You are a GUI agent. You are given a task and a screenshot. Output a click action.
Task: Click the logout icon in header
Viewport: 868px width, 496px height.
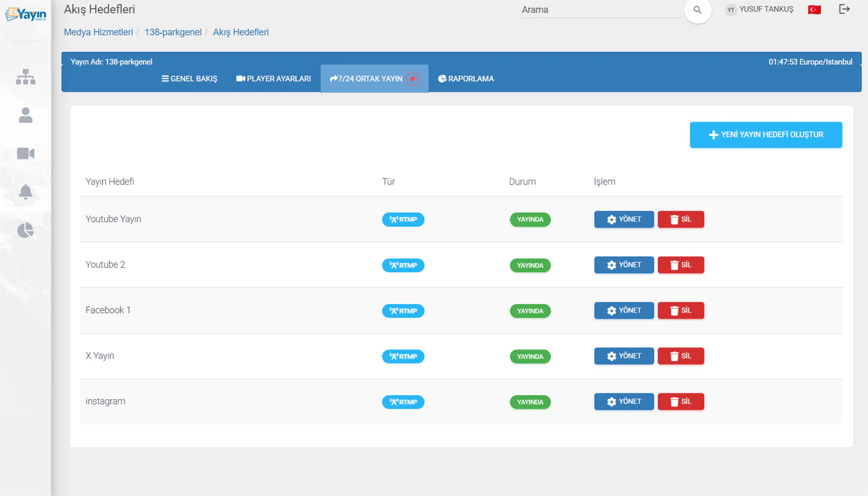point(844,9)
